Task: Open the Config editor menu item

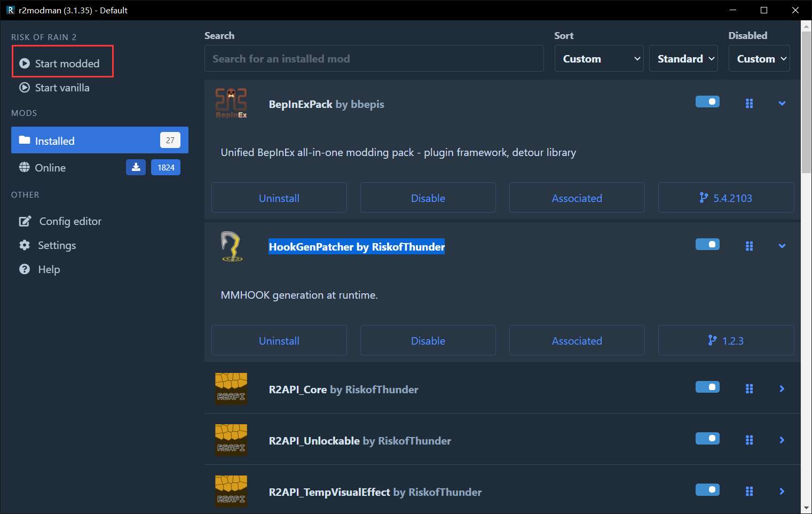Action: [70, 221]
